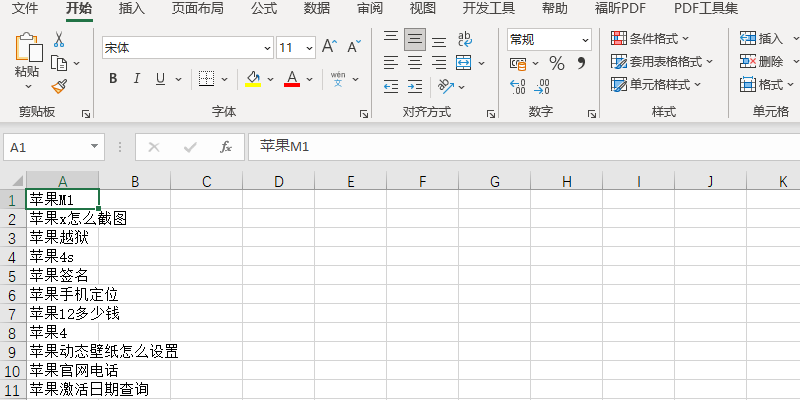Open number format dropdown 常规
The image size is (800, 400).
585,39
